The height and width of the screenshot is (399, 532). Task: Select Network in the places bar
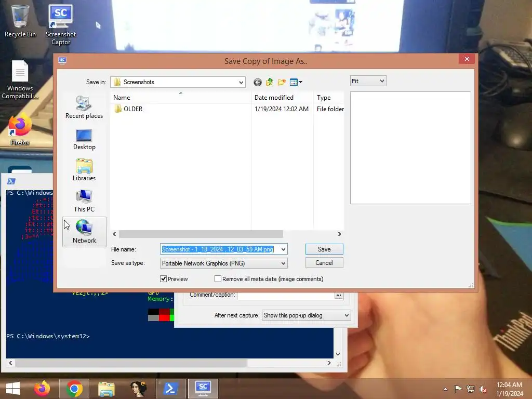tap(84, 232)
